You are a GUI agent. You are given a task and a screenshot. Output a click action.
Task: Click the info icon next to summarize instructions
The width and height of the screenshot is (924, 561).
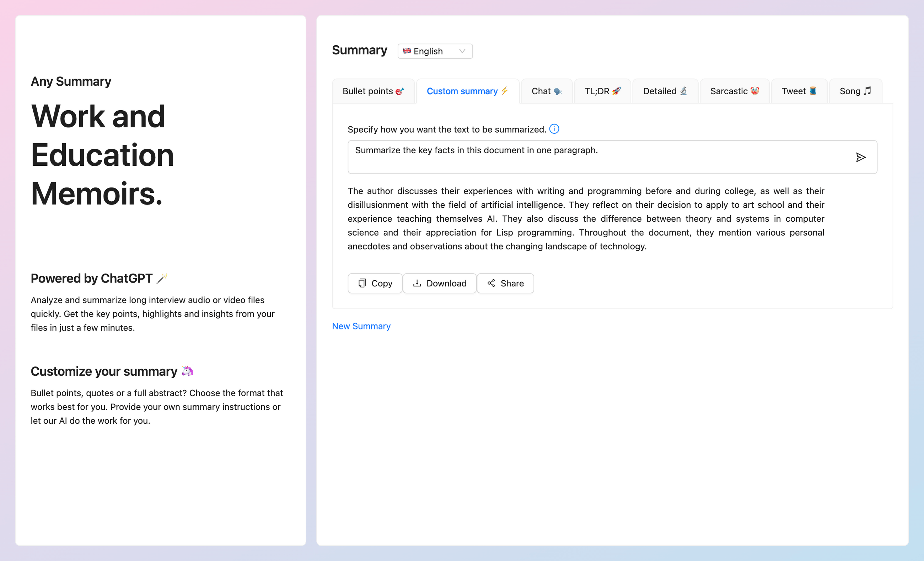pyautogui.click(x=554, y=129)
